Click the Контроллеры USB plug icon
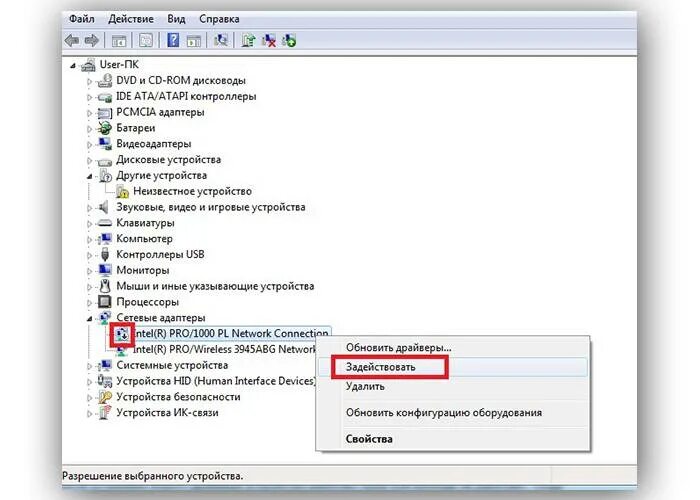700x500 pixels. click(x=105, y=254)
